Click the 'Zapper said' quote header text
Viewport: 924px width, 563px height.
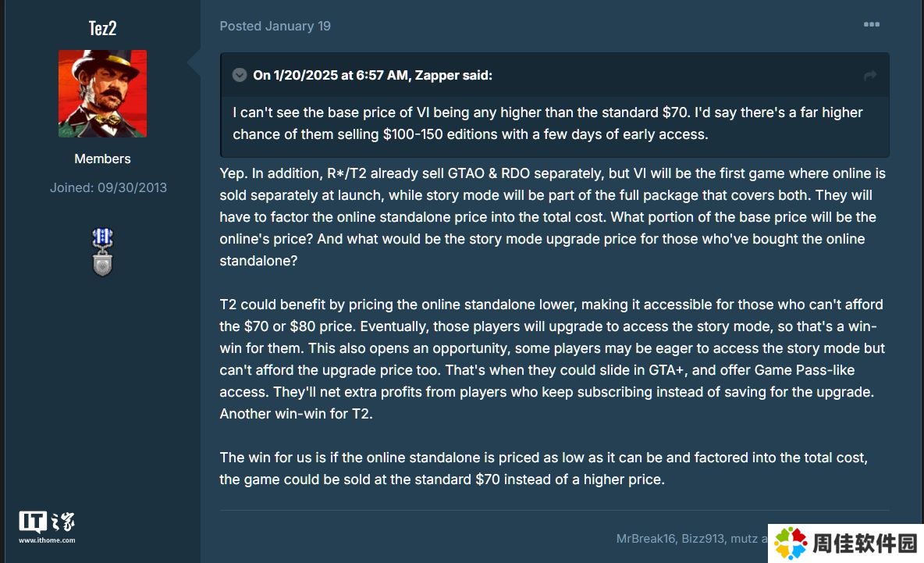(x=372, y=76)
